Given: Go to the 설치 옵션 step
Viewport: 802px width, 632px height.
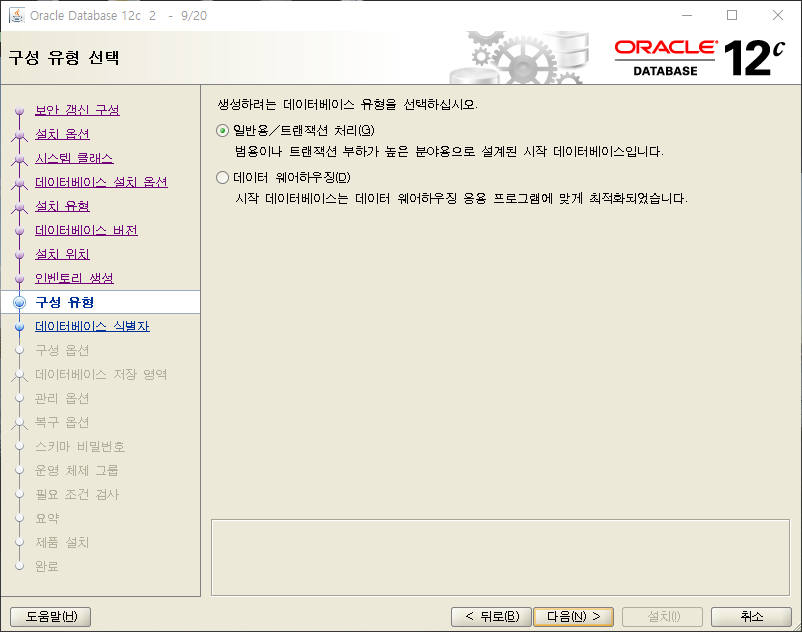Looking at the screenshot, I should (x=62, y=134).
